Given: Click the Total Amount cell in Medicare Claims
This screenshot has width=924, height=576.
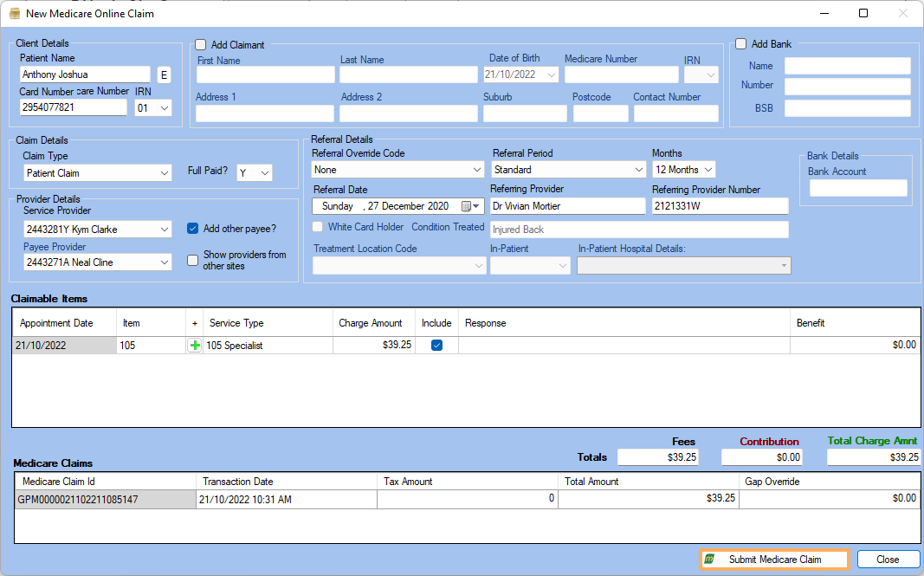Looking at the screenshot, I should [649, 500].
